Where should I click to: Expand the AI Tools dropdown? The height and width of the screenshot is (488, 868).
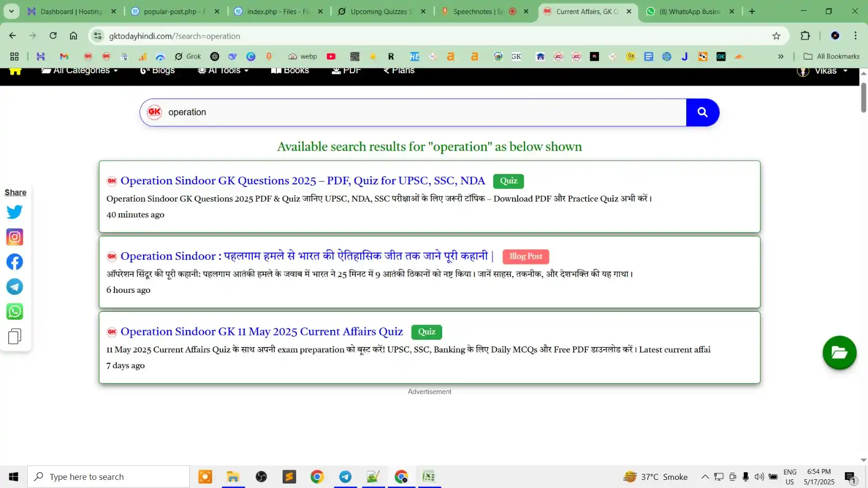(223, 70)
